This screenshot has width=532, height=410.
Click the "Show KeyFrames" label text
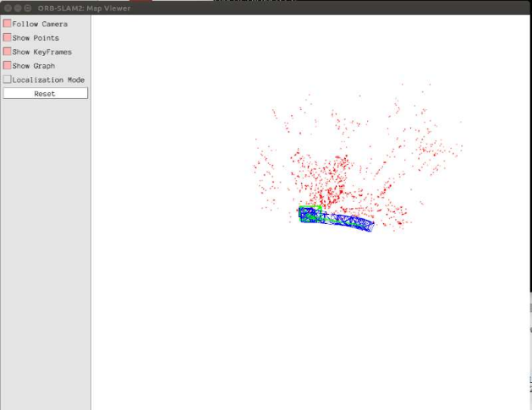42,52
